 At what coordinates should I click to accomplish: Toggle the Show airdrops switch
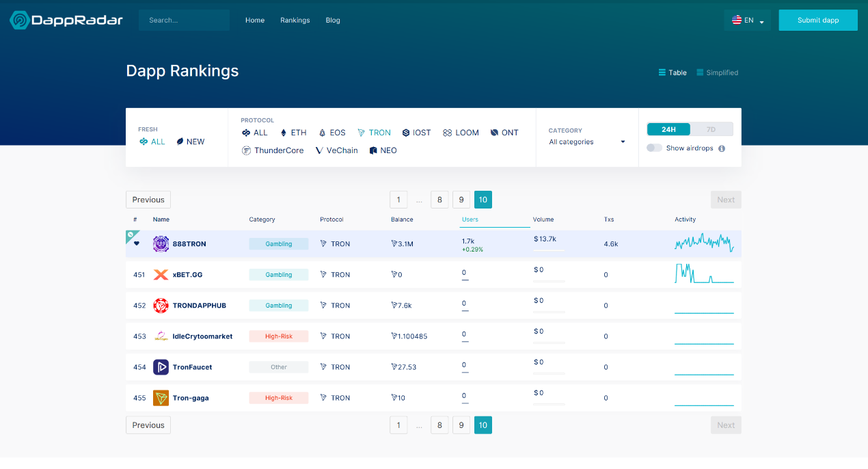(654, 148)
